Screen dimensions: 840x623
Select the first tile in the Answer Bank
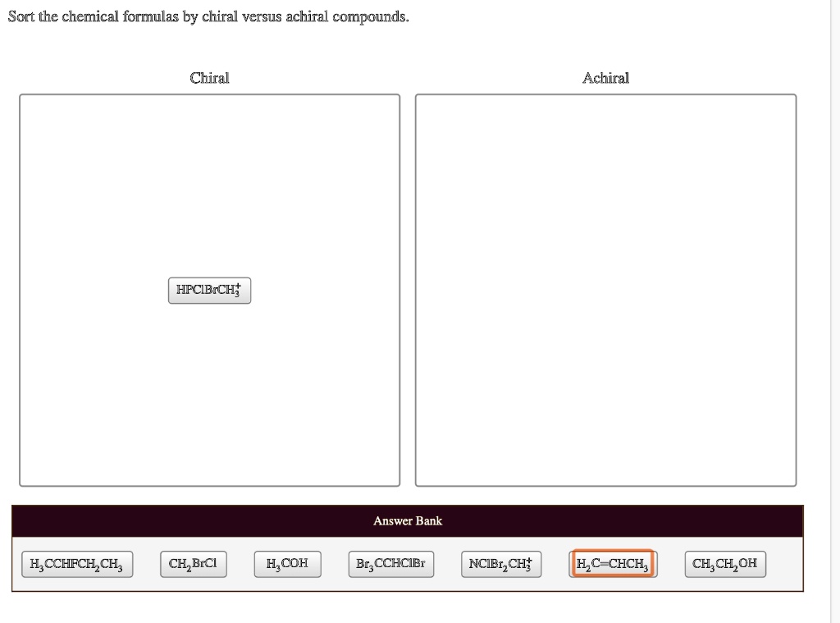click(x=76, y=564)
